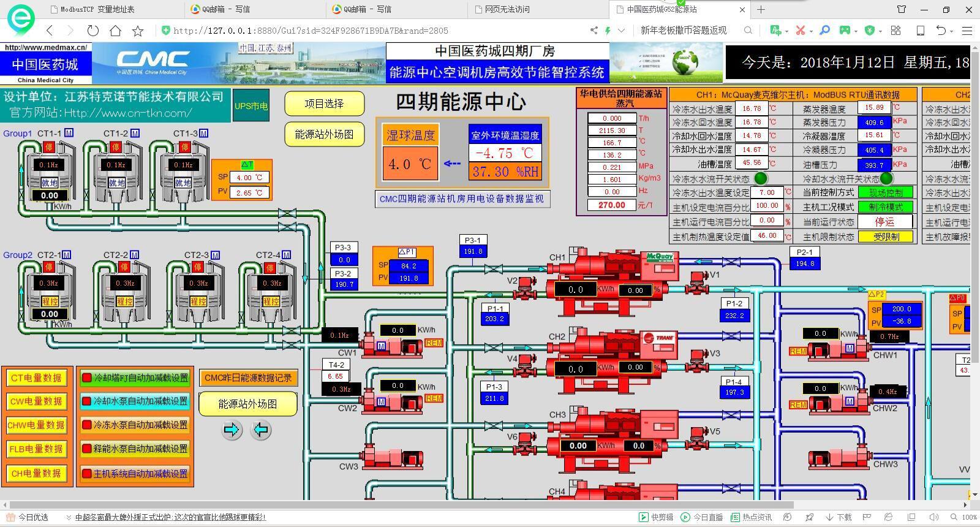Toggle 冷冻水泵自动加减载设置 option
The image size is (980, 527).
(x=135, y=425)
